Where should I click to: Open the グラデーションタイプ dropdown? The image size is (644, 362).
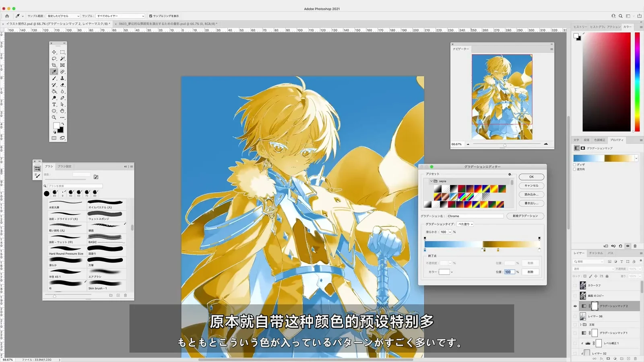tap(465, 224)
